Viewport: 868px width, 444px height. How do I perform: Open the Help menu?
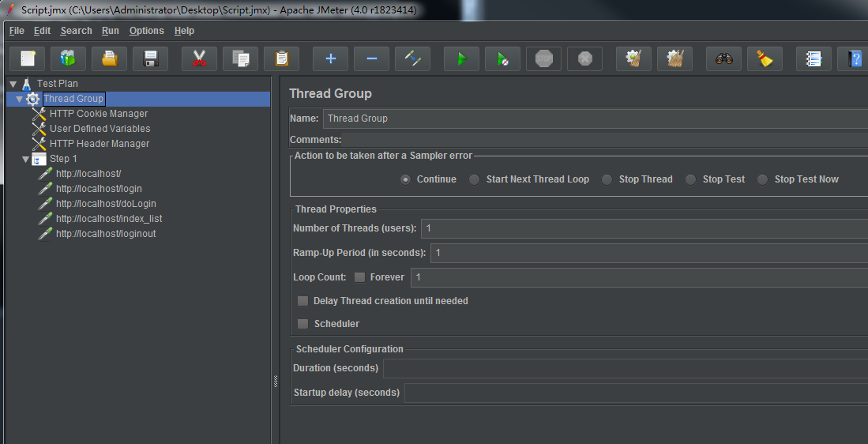(184, 31)
